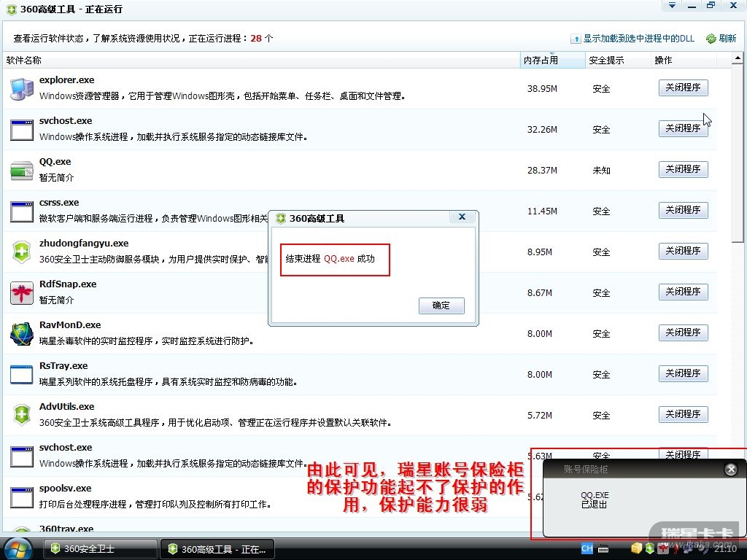Sort by 内存占用 column header
Screen dimensions: 747x560
[553, 61]
